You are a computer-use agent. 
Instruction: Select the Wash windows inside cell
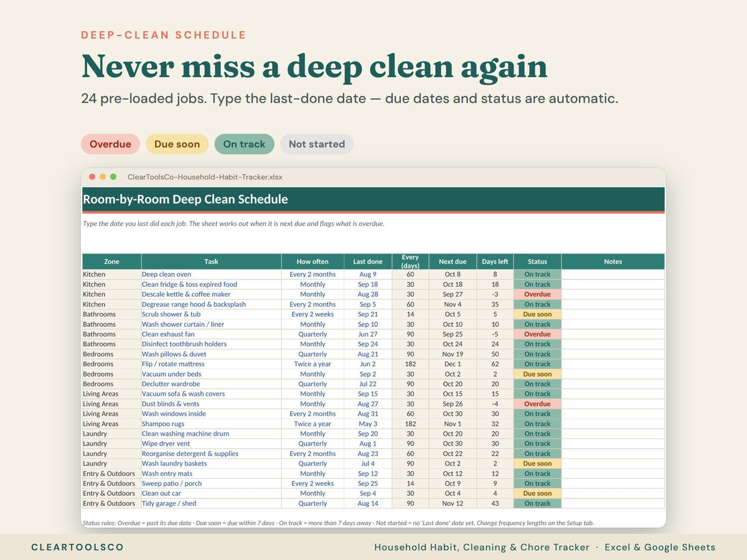pos(211,414)
